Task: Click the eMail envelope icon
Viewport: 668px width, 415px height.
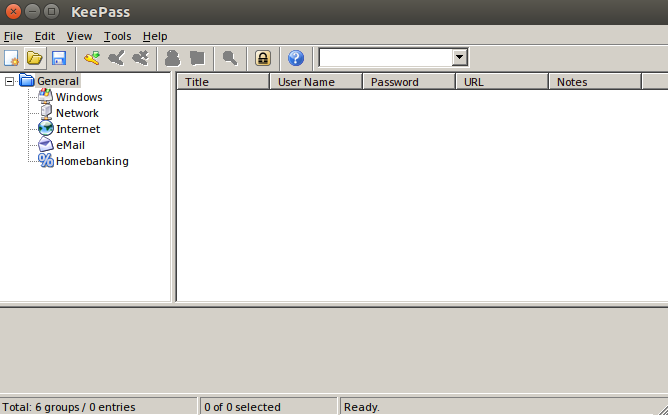Action: (46, 144)
